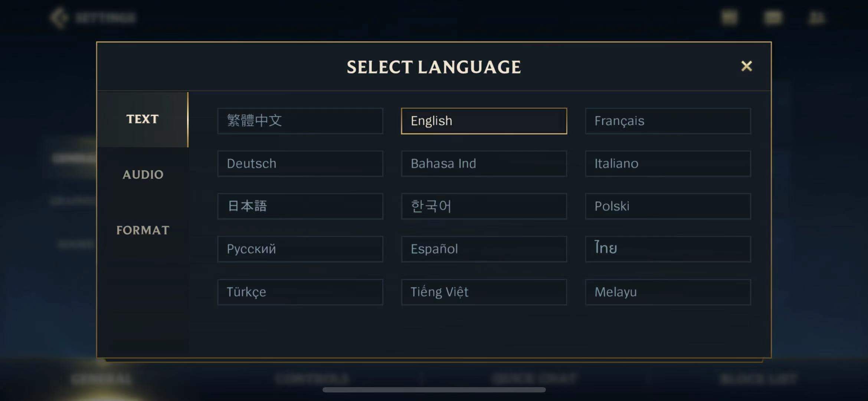
Task: Select Français as the text language
Action: (x=668, y=121)
